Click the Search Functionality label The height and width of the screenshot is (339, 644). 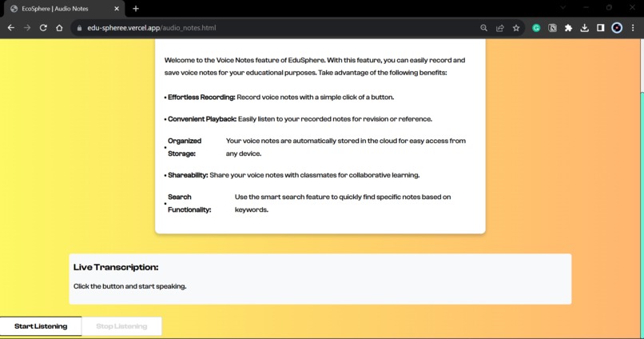[x=189, y=203]
